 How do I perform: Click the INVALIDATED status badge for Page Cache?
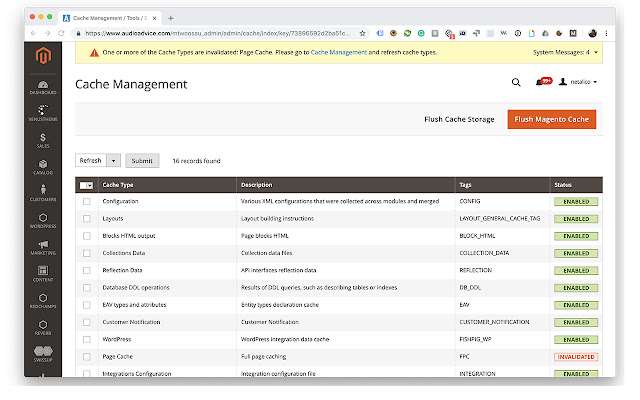click(x=576, y=357)
